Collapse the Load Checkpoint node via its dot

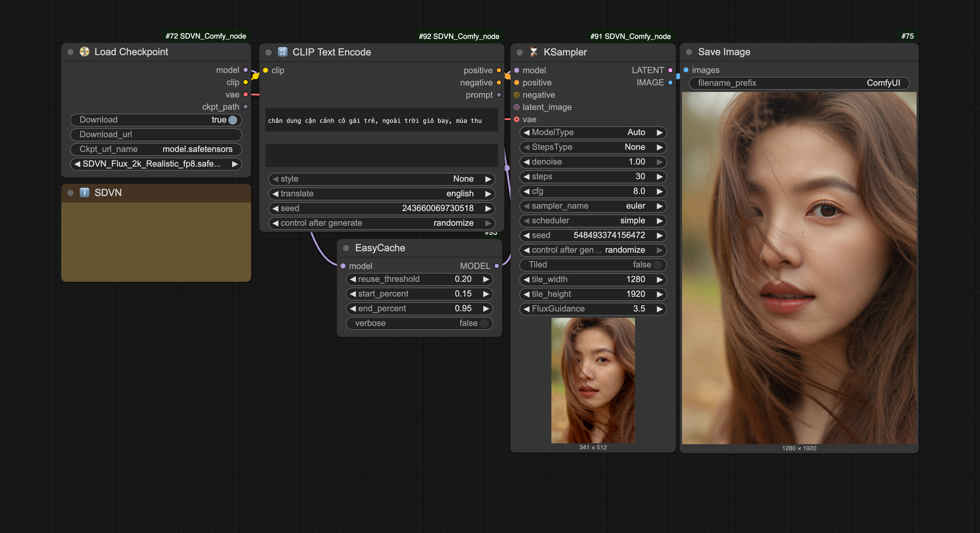pyautogui.click(x=70, y=52)
